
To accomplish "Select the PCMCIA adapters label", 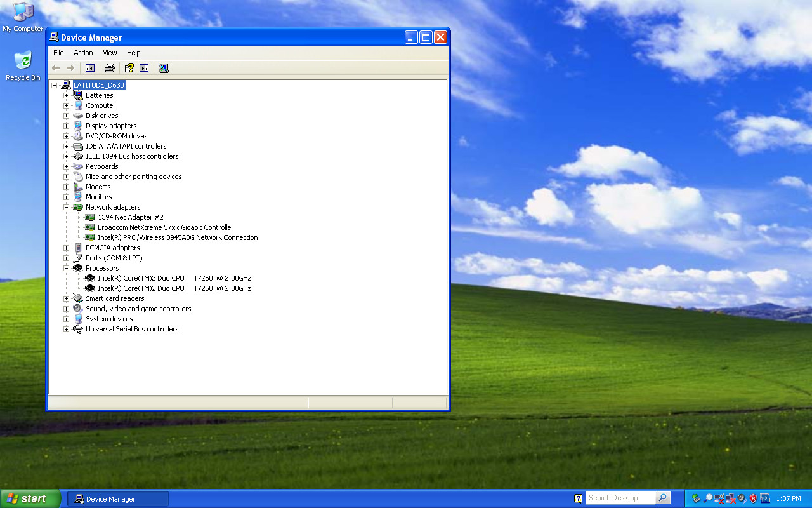I will coord(113,248).
